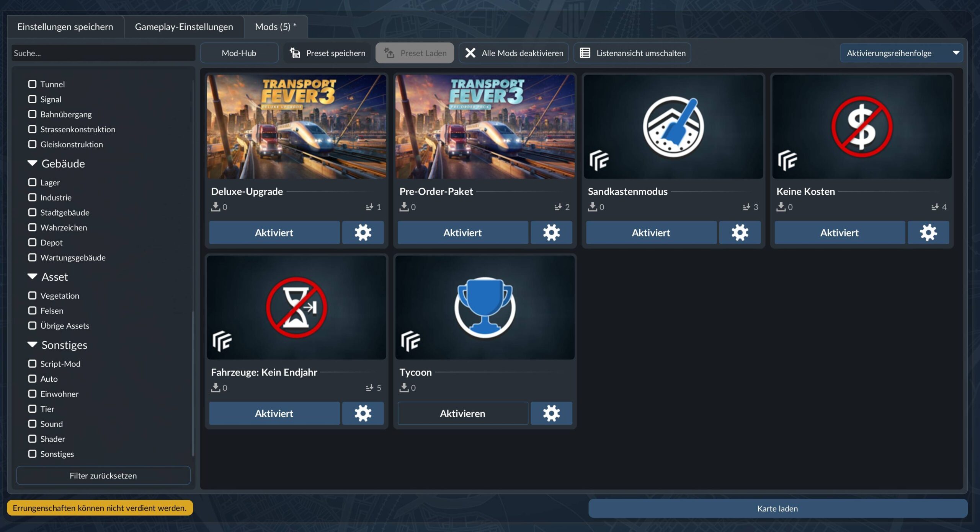Activate the Tycoon mod via Aktivieren
This screenshot has width=980, height=532.
[x=463, y=413]
